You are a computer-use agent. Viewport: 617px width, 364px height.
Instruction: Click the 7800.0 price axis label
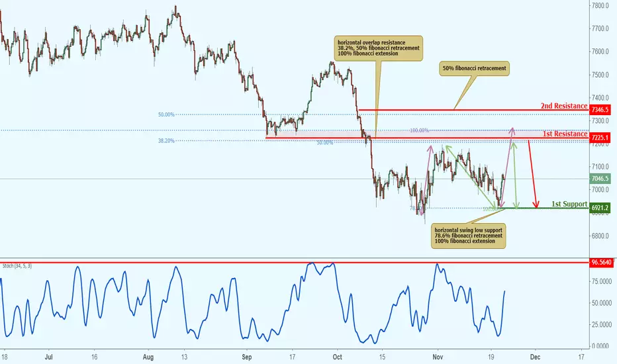click(600, 5)
